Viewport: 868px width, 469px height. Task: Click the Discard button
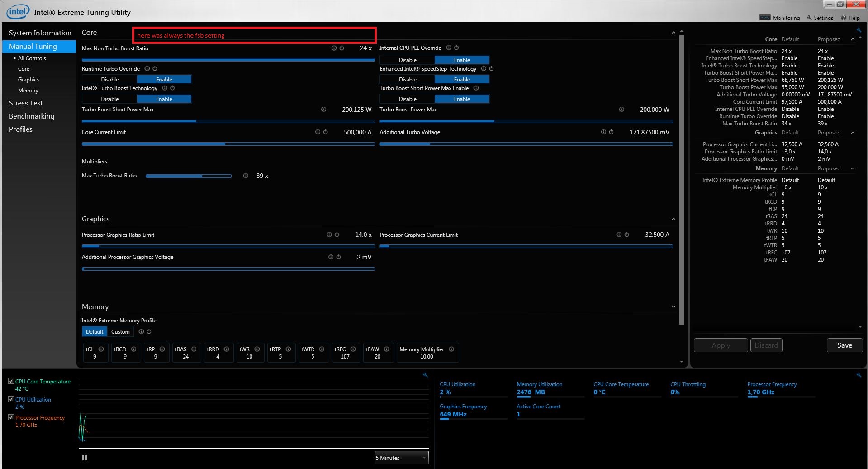click(766, 345)
